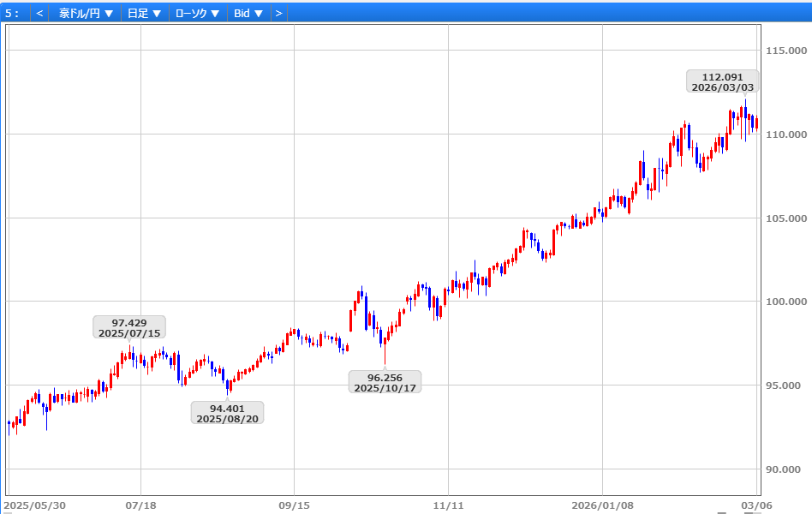The width and height of the screenshot is (812, 514).
Task: Click the 105.000 price axis label
Action: click(x=785, y=218)
